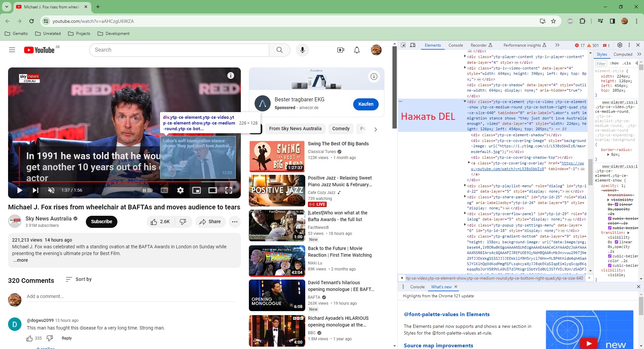The height and width of the screenshot is (349, 644).
Task: Open the YouTube notifications bell
Action: point(357,50)
